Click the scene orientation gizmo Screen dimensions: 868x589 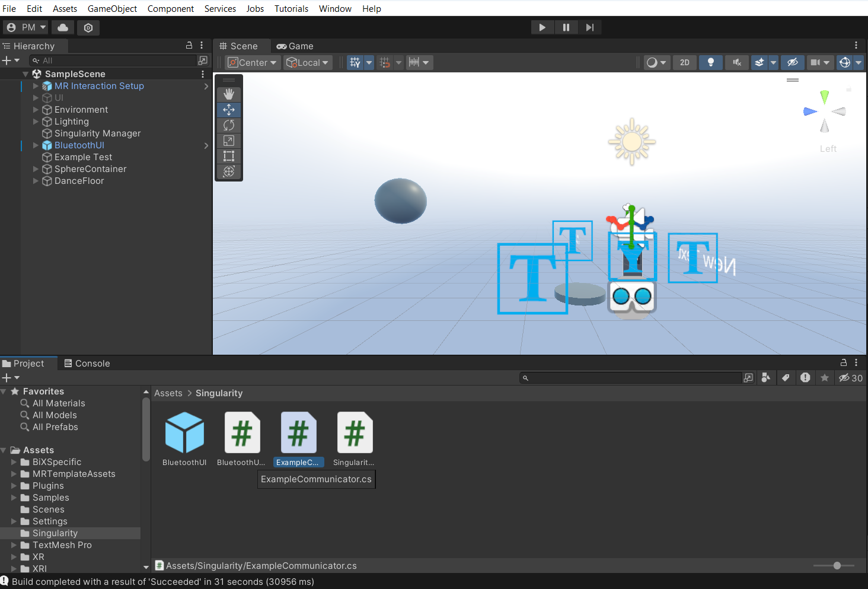824,112
